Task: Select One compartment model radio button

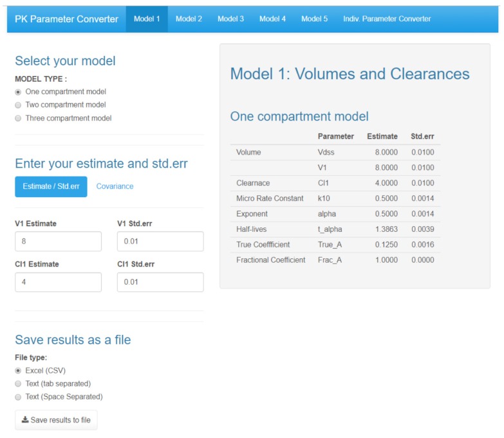Action: point(19,91)
